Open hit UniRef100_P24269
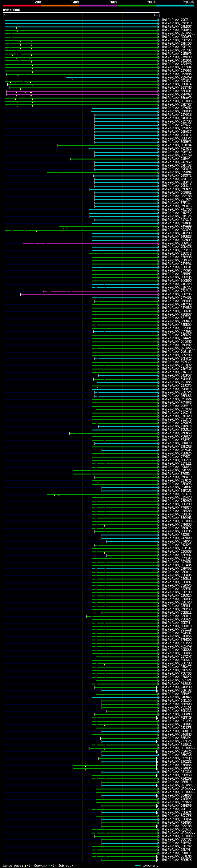This screenshot has width=197, height=868. 176,779
